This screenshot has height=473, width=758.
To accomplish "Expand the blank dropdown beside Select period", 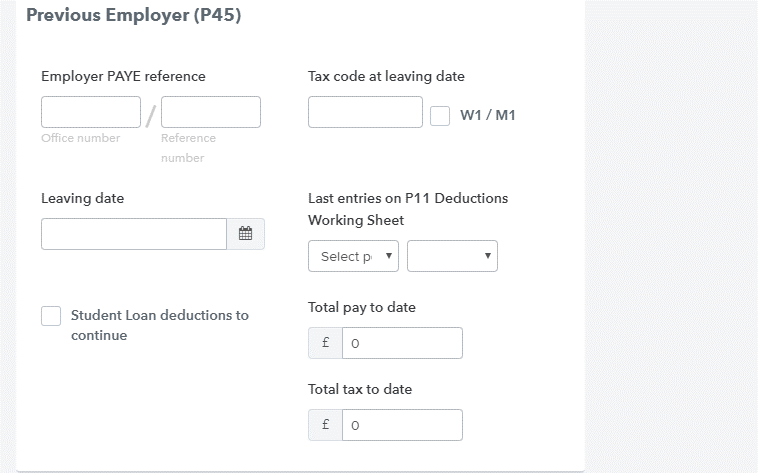I will pos(452,256).
